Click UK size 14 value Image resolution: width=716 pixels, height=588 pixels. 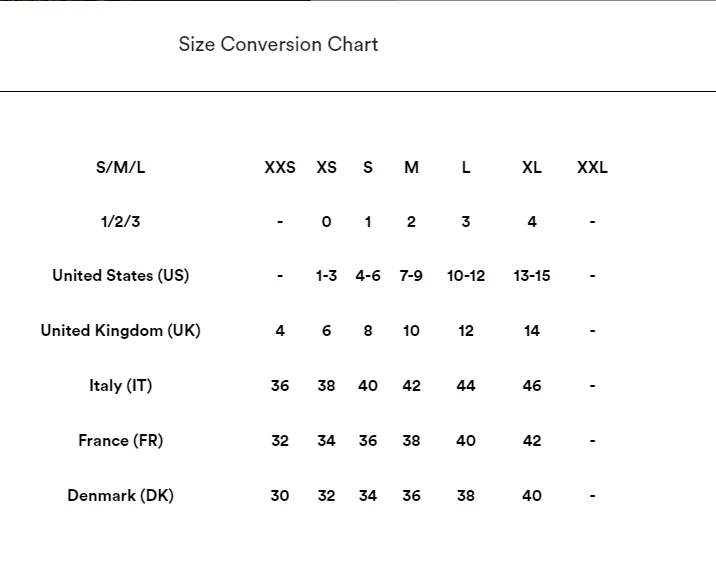pos(532,331)
